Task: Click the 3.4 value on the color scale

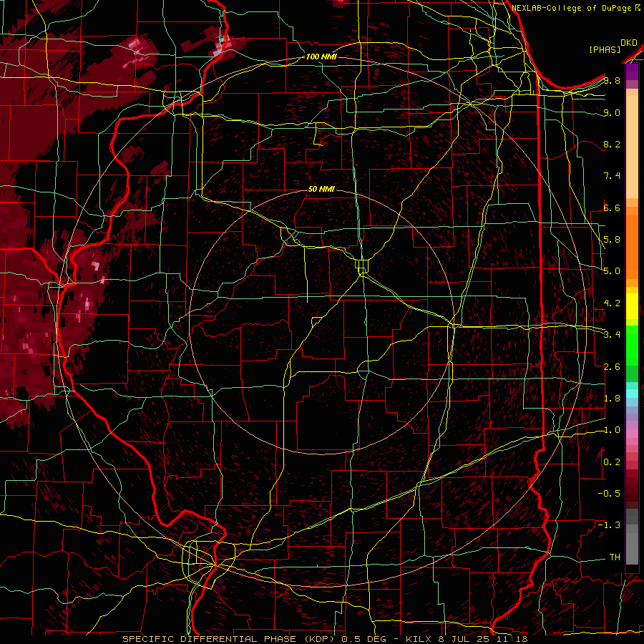Action: point(612,335)
